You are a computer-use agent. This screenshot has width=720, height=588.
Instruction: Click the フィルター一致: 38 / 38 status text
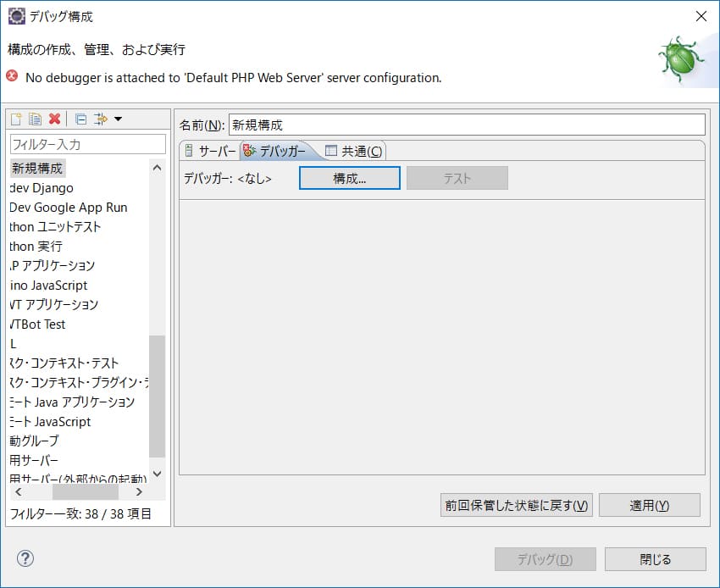(x=80, y=513)
